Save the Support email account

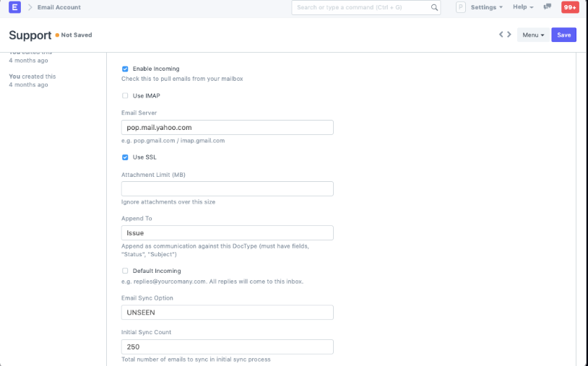tap(563, 35)
